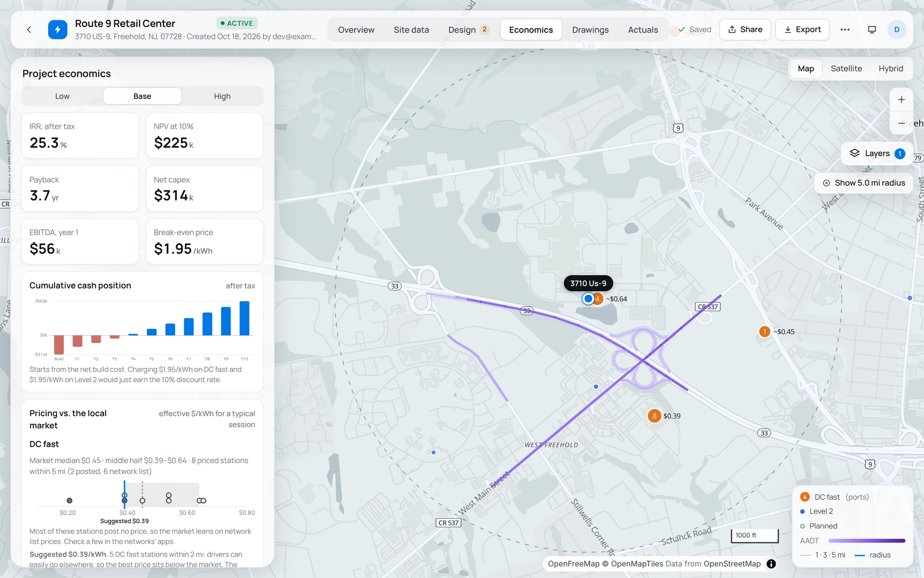
Task: Click the Suggested $0.39 price marker line
Action: 124,495
